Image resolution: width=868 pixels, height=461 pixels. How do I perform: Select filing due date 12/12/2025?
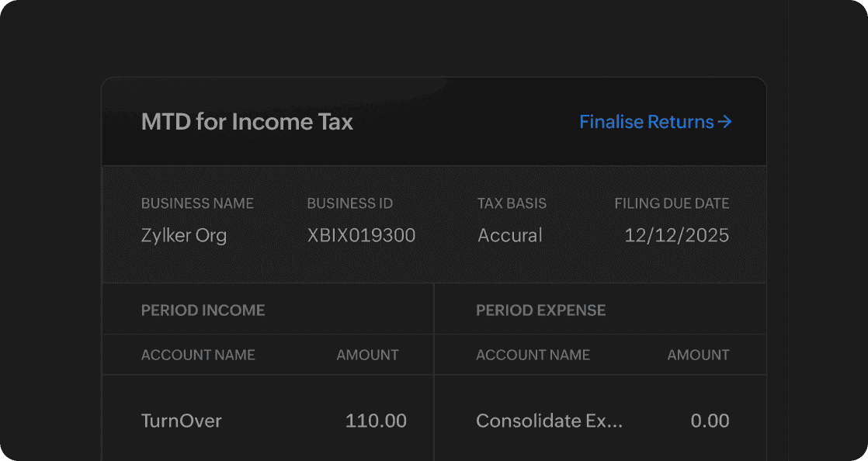tap(676, 236)
